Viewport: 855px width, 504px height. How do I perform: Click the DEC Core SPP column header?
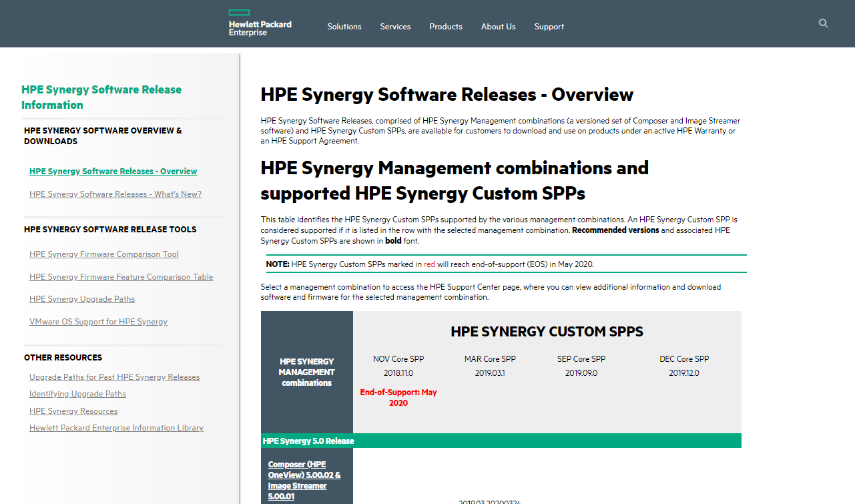coord(684,359)
